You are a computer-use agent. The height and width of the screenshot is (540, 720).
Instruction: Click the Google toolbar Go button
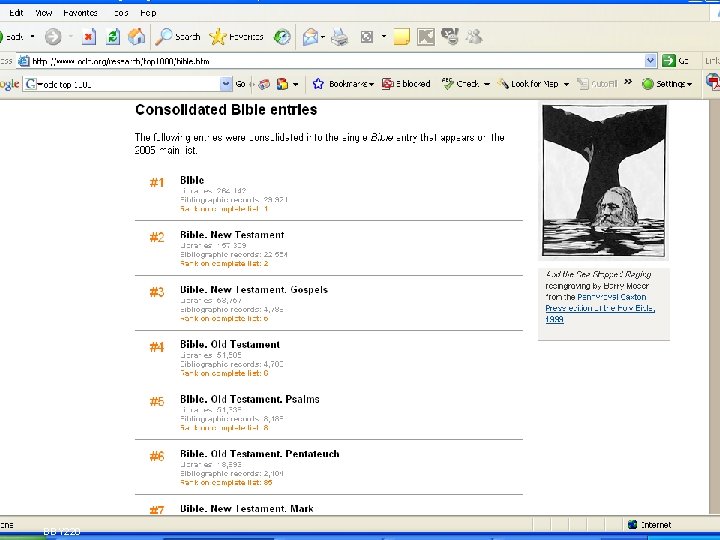(240, 84)
